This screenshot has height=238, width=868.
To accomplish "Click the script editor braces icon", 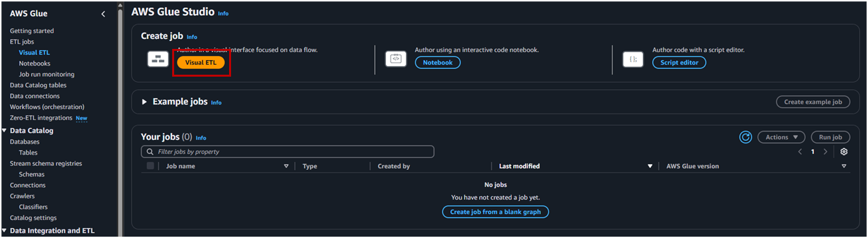I will click(x=633, y=59).
